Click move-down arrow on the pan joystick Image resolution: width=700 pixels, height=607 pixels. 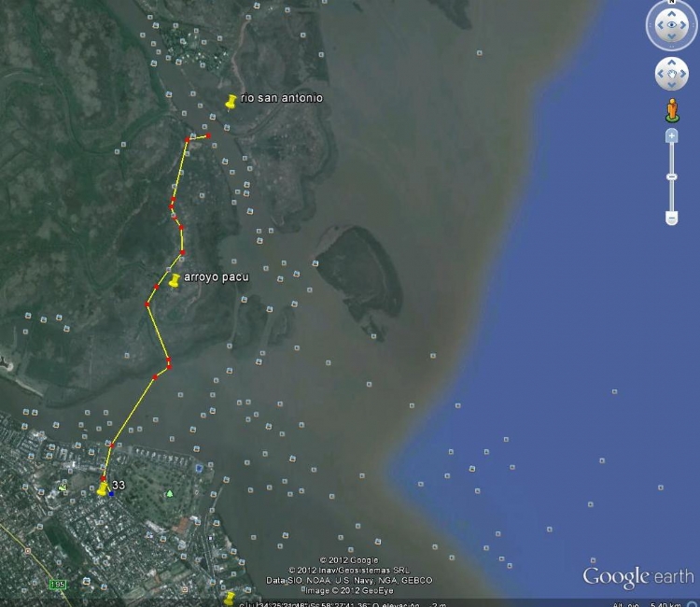pyautogui.click(x=672, y=84)
